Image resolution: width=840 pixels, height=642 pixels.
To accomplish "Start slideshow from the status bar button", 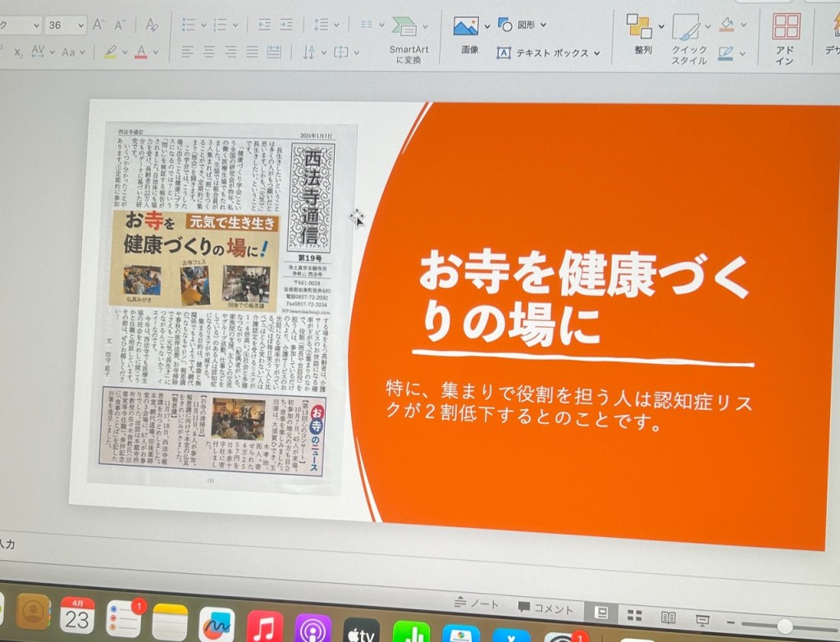I will coord(702,620).
